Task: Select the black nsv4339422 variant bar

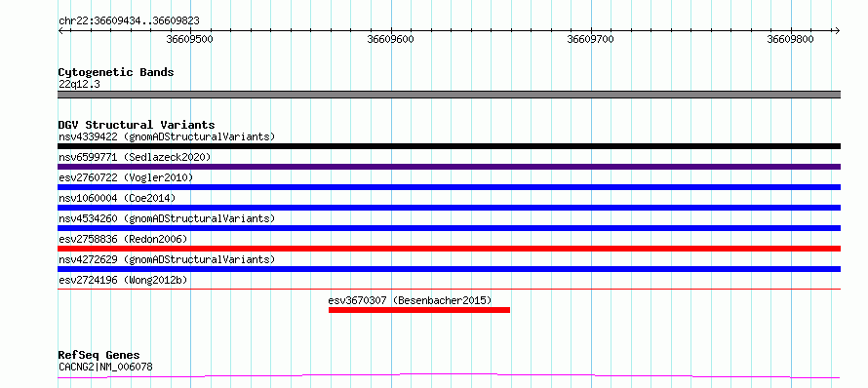Action: [449, 146]
